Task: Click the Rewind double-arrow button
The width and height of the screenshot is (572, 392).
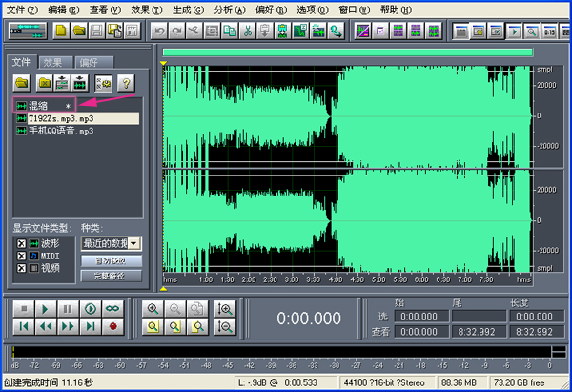Action: click(46, 326)
